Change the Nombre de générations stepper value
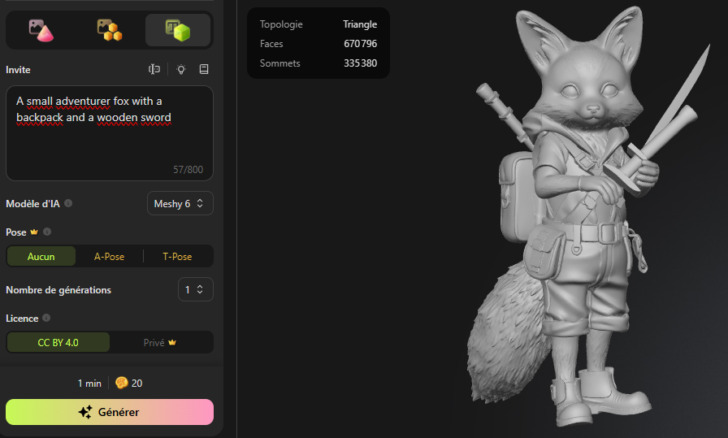The image size is (728, 438). click(x=195, y=289)
